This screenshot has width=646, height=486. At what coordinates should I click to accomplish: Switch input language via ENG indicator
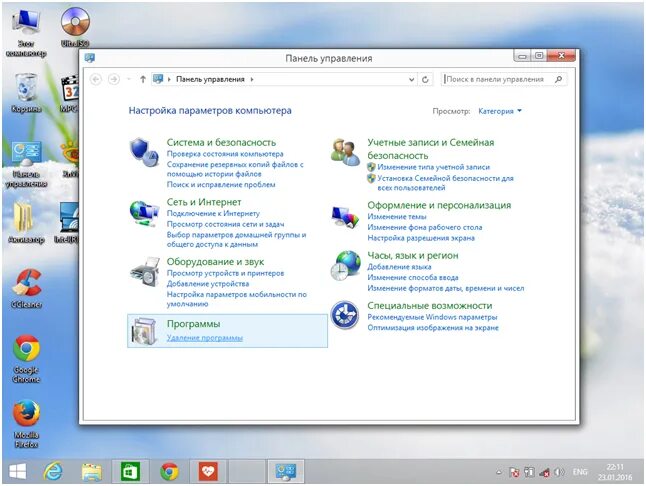[580, 472]
